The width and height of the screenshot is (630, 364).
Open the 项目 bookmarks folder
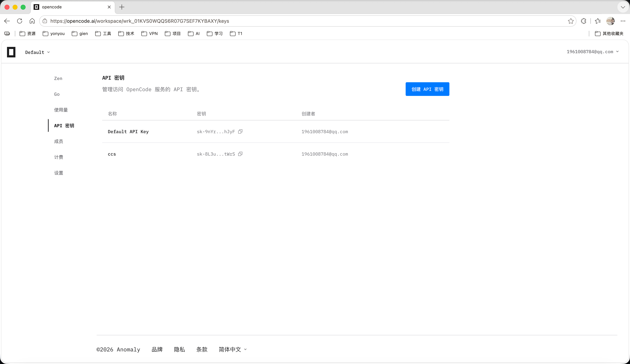pos(173,33)
